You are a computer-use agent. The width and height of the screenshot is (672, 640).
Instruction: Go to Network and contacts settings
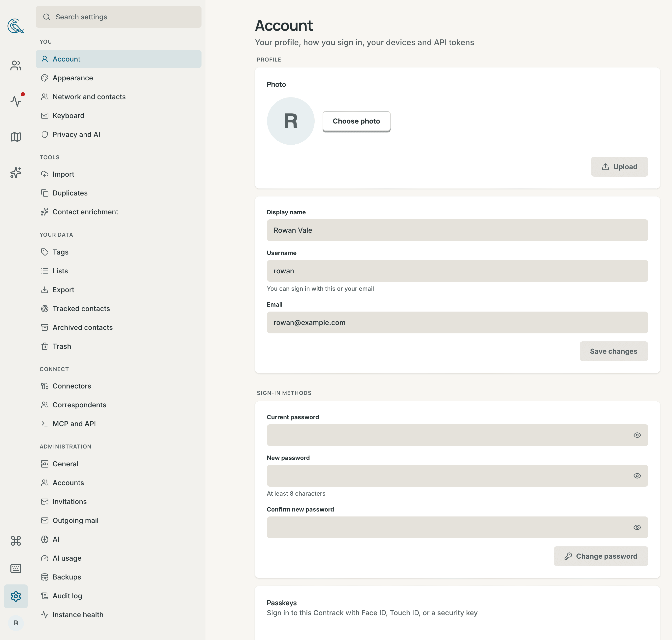[118, 97]
